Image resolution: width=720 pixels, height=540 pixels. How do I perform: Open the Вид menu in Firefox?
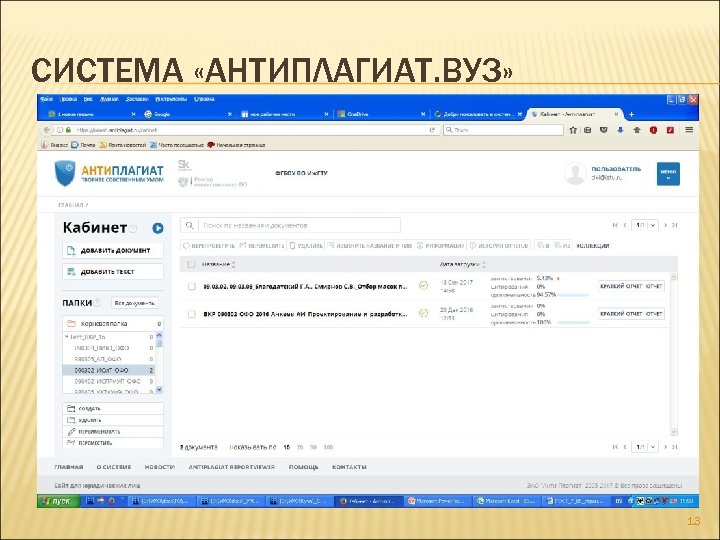(88, 99)
